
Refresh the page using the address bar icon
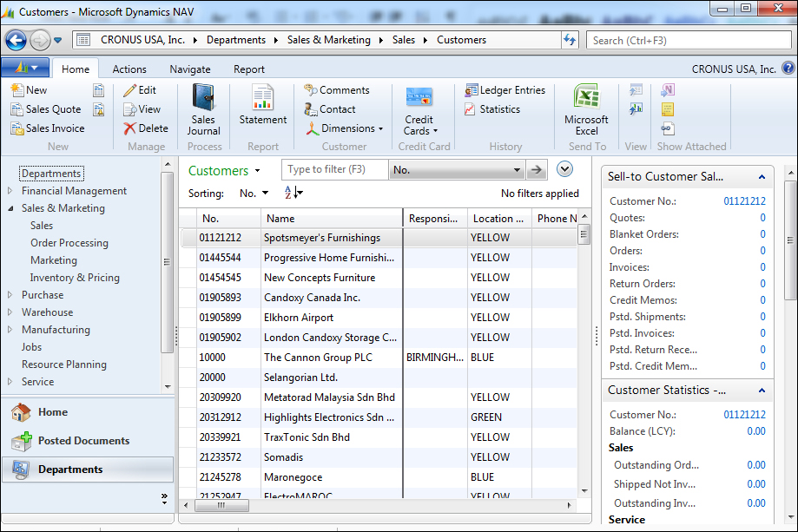(570, 40)
